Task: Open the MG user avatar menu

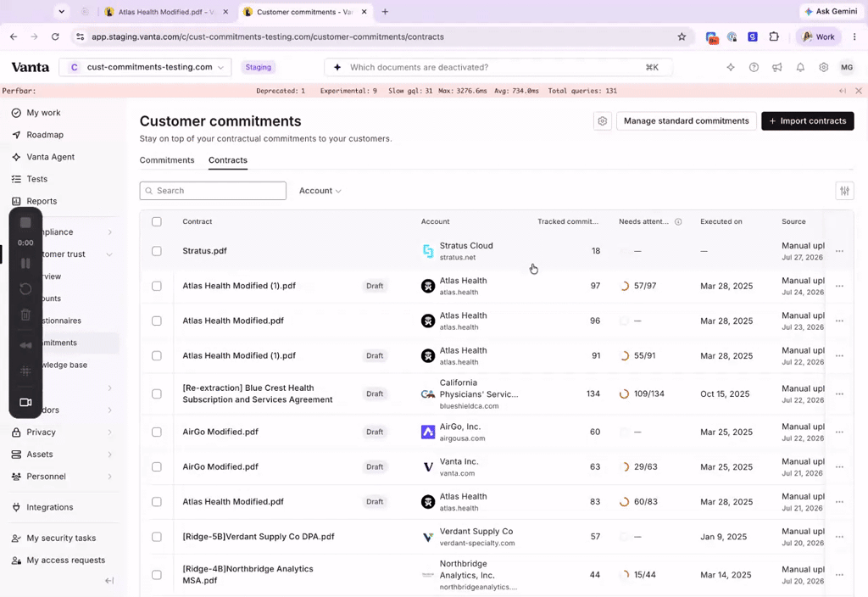Action: [x=847, y=67]
